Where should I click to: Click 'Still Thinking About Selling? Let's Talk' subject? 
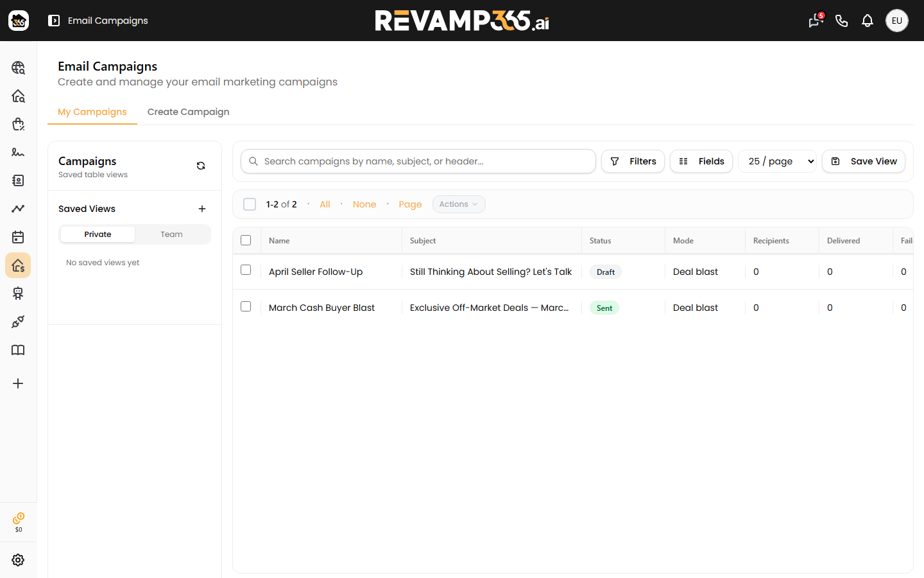[491, 272]
